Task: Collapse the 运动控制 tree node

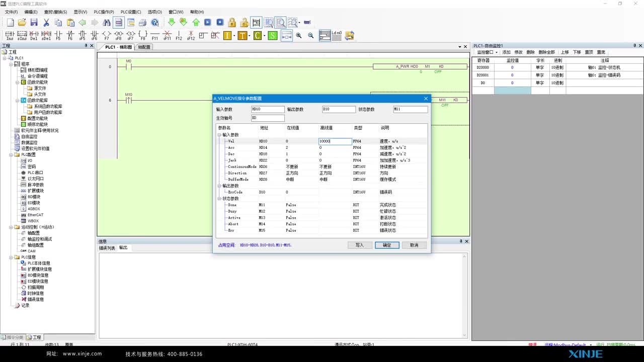Action: click(11, 227)
